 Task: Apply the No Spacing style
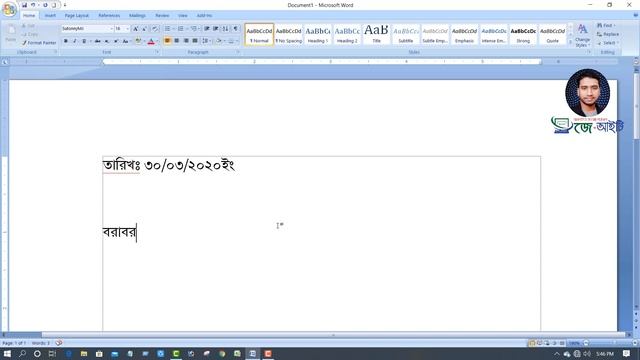288,34
